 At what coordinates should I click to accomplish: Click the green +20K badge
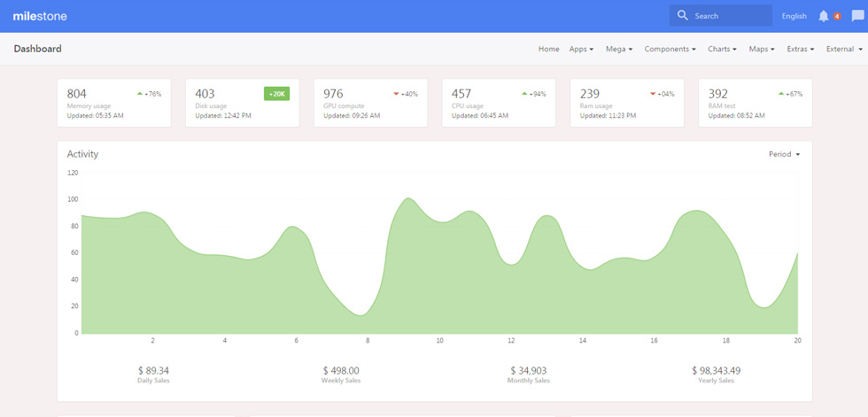click(x=276, y=94)
